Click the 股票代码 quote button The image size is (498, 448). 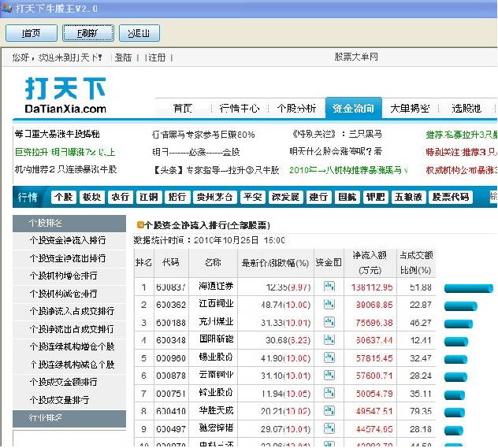[451, 197]
